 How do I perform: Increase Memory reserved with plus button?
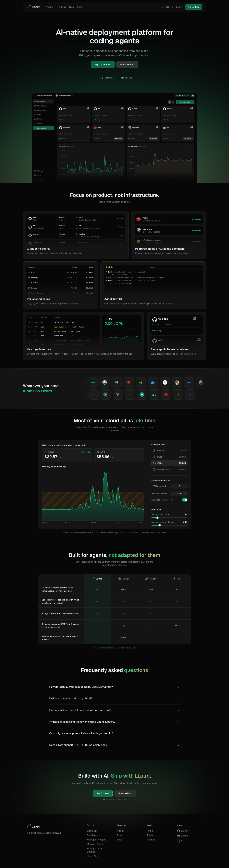[185, 493]
